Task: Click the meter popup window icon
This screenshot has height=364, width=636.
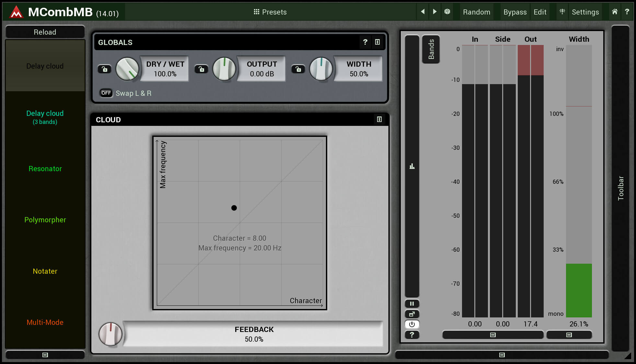Action: pos(412,314)
